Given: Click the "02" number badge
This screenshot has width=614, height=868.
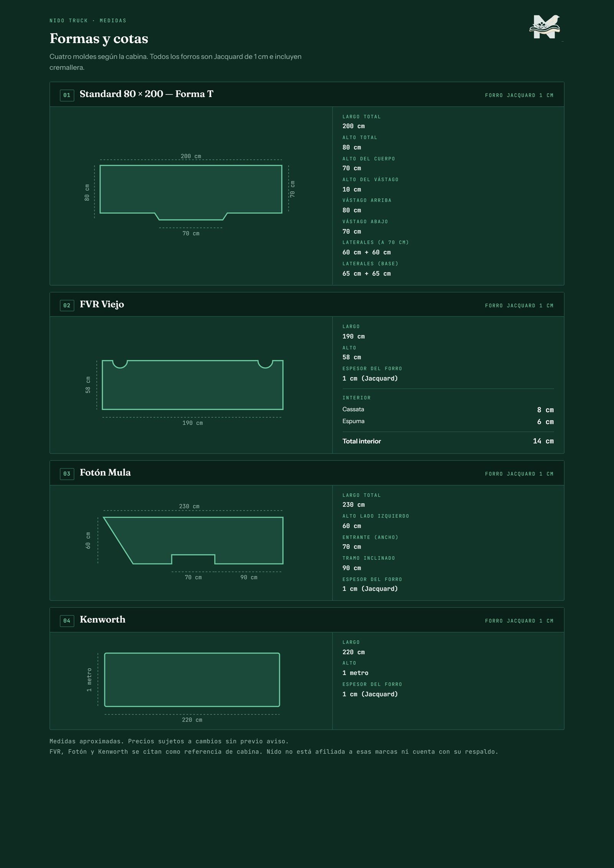Looking at the screenshot, I should 67,305.
